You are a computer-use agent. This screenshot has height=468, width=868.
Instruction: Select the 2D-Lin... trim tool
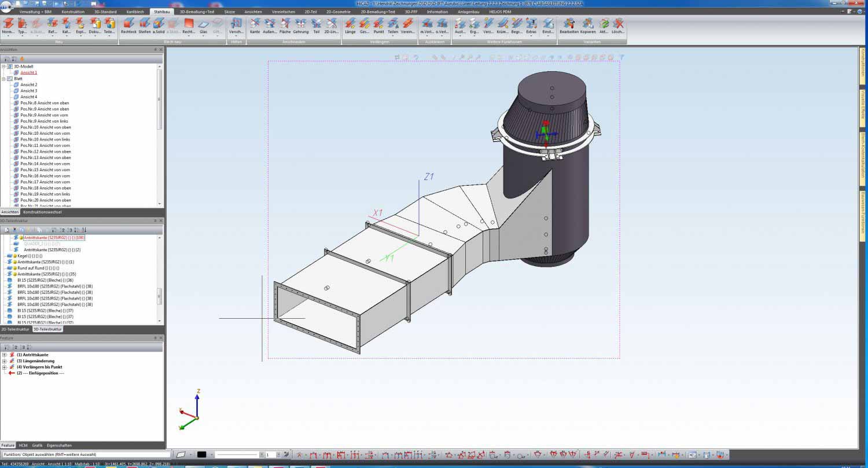[x=332, y=25]
